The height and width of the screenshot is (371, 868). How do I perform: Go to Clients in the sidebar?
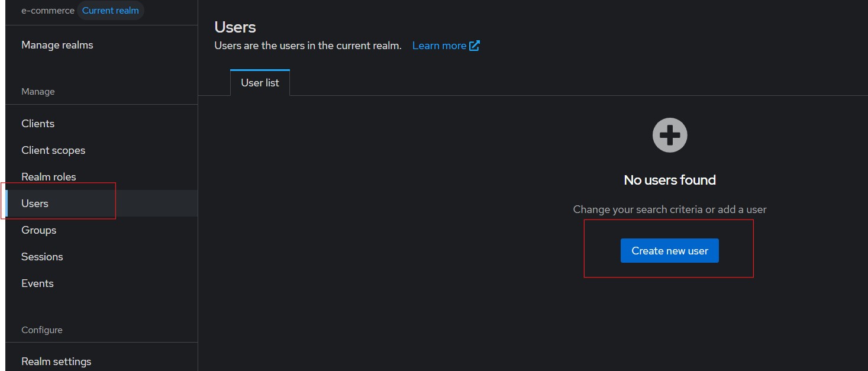(x=38, y=124)
